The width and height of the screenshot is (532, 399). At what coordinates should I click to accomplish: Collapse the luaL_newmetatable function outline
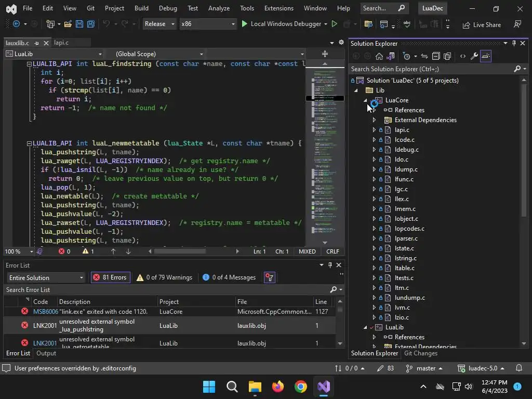(x=29, y=143)
